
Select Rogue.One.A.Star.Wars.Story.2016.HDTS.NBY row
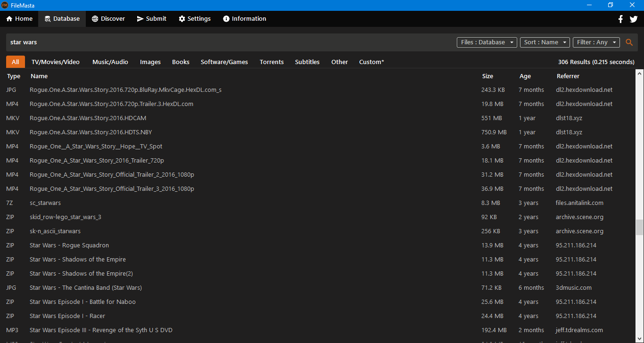318,132
